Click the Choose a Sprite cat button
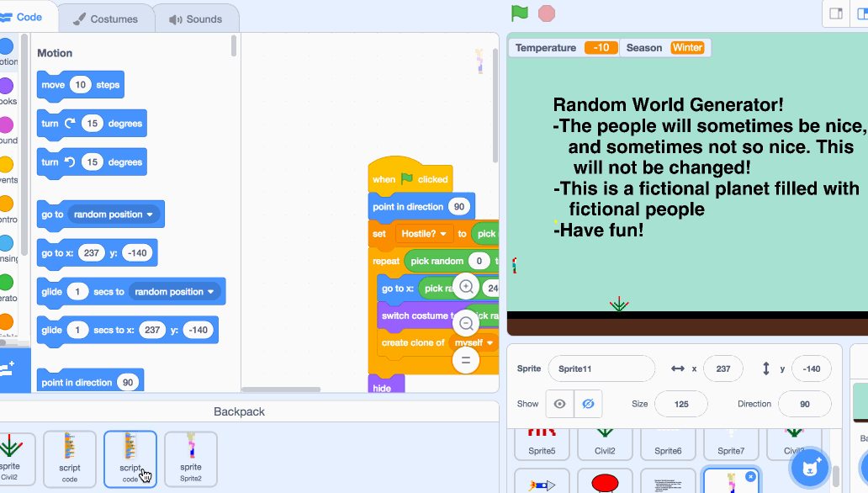Image resolution: width=868 pixels, height=493 pixels. click(810, 468)
